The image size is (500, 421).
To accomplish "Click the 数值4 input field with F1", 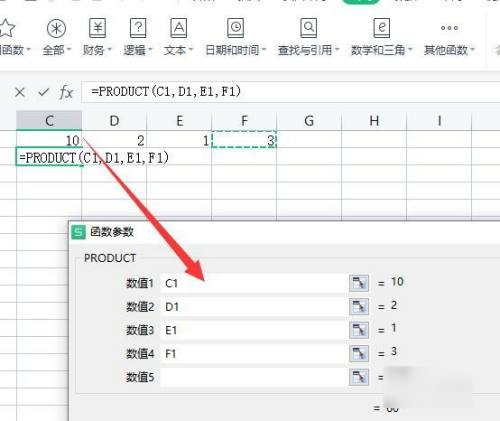I will tap(254, 354).
